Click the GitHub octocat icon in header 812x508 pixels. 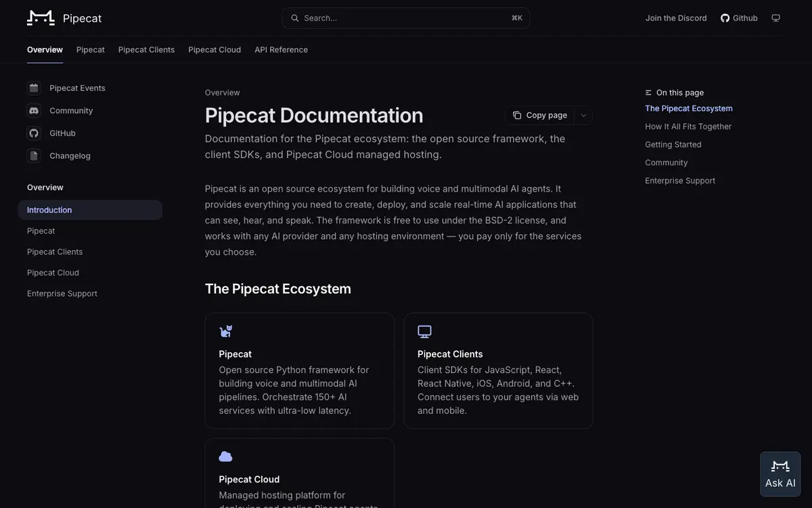[725, 18]
